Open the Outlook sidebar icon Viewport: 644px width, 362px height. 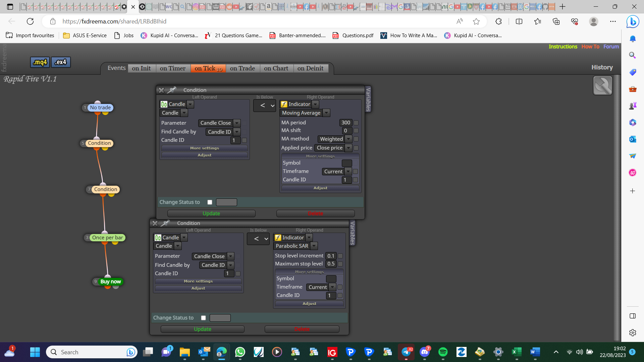point(633,139)
